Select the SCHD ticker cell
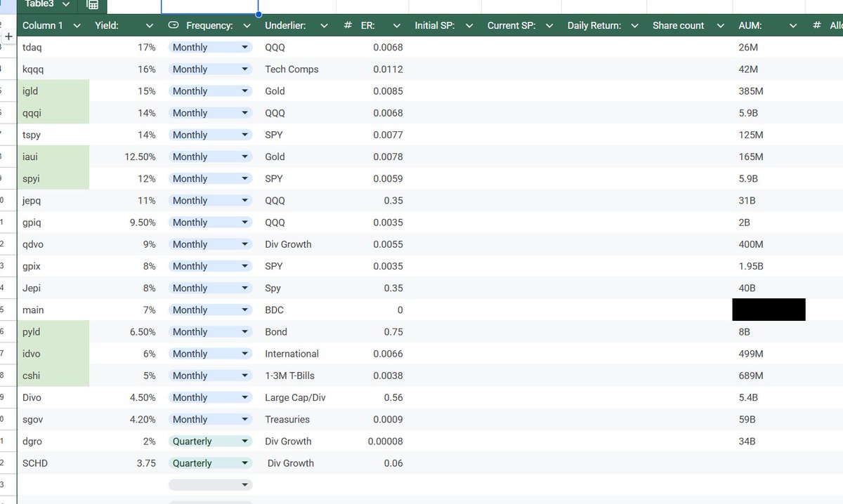The image size is (843, 504). 53,463
